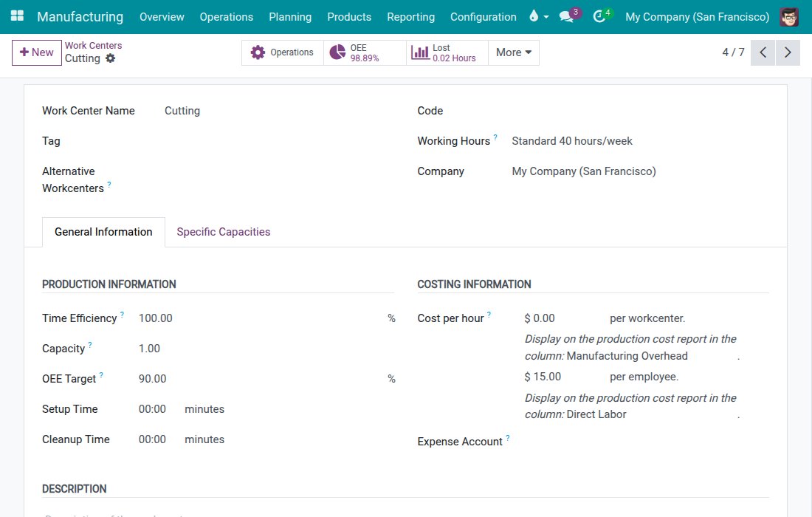The image size is (812, 517).
Task: Click the $ 15.00 per employee cost field
Action: tap(565, 377)
